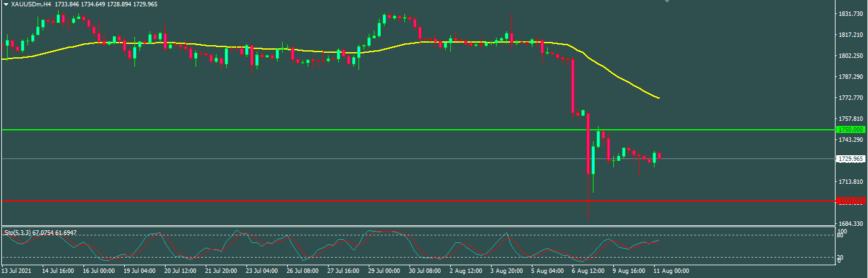Select the red 1700.000 price tag

click(x=850, y=201)
